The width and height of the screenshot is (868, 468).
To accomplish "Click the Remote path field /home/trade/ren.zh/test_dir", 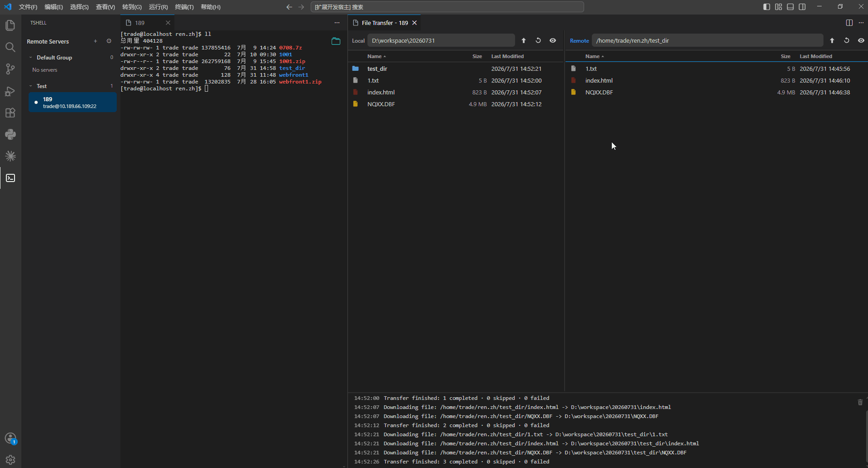I will (x=707, y=40).
